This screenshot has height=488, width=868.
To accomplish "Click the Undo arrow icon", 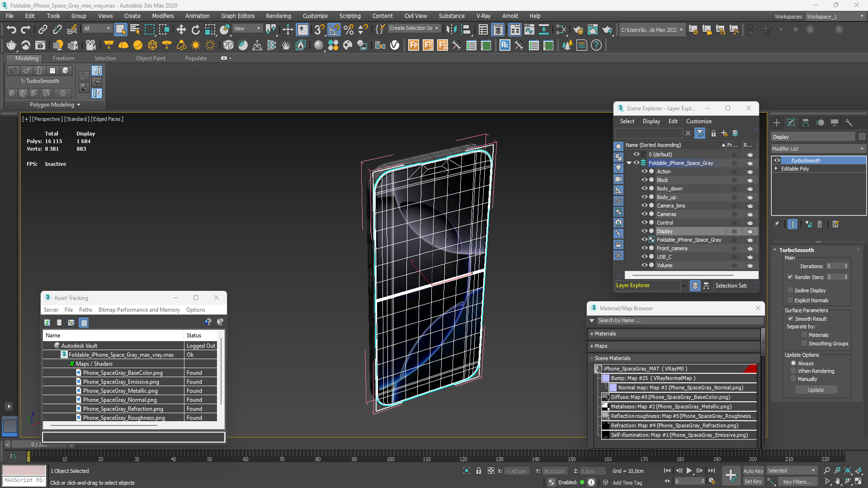I will 11,30.
